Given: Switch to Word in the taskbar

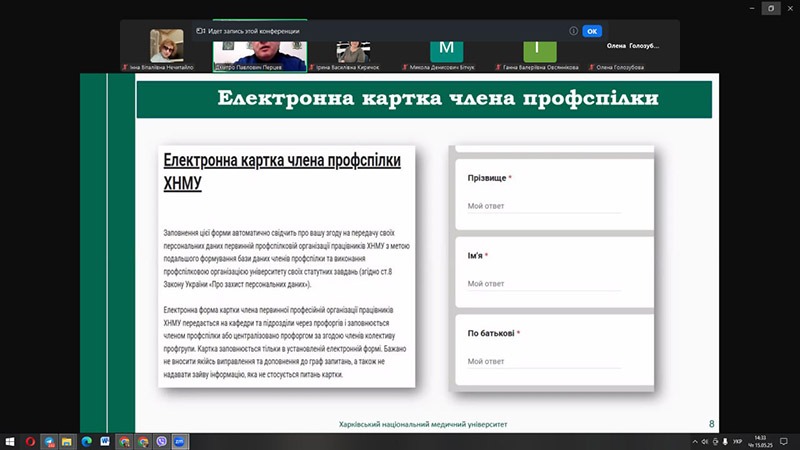Looking at the screenshot, I should click(x=105, y=440).
